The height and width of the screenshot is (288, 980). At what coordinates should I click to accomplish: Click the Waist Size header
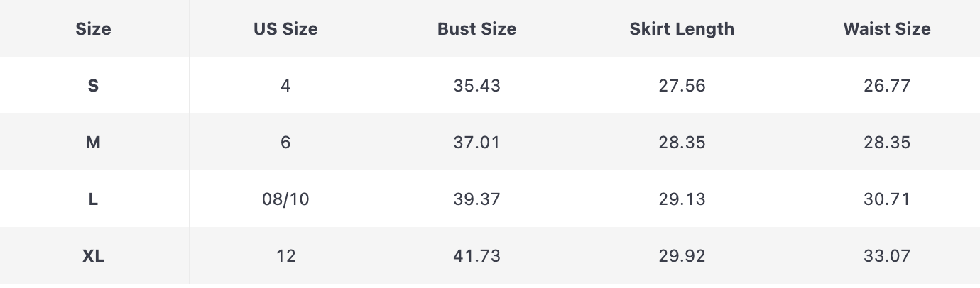pos(887,29)
